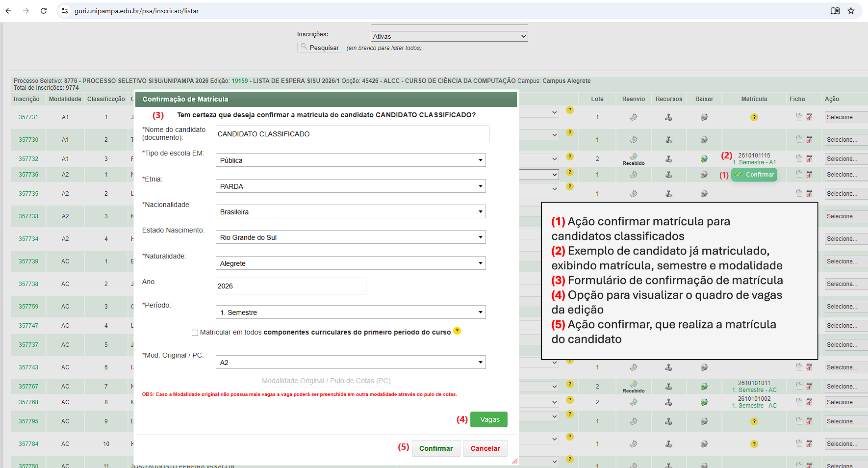Open the Mod. Original / PC dropdown

coord(351,362)
